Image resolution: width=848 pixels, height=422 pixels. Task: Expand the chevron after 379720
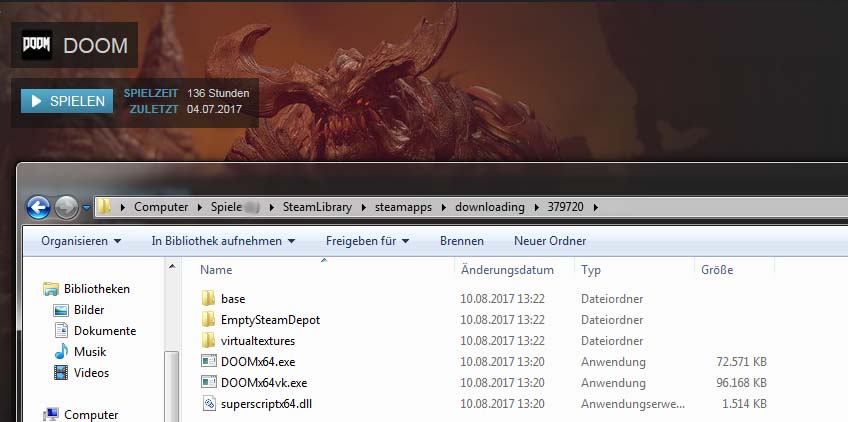coord(595,207)
